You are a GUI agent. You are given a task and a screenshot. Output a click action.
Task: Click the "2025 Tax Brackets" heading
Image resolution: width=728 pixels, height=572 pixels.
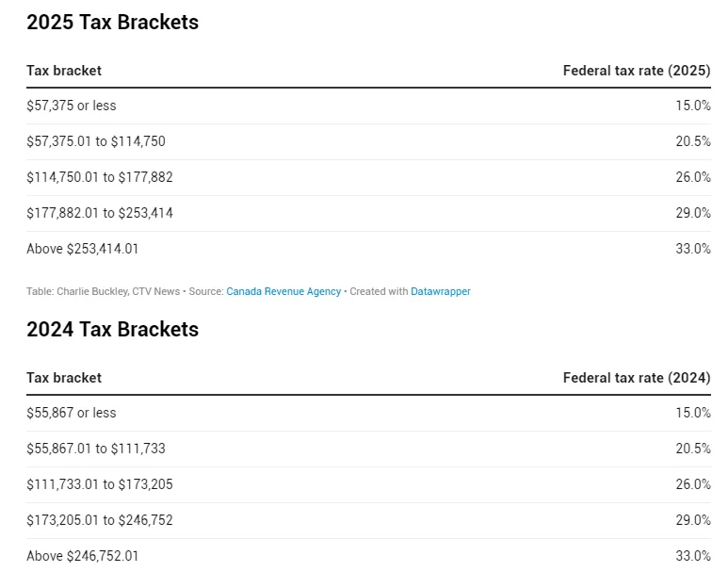click(x=112, y=23)
